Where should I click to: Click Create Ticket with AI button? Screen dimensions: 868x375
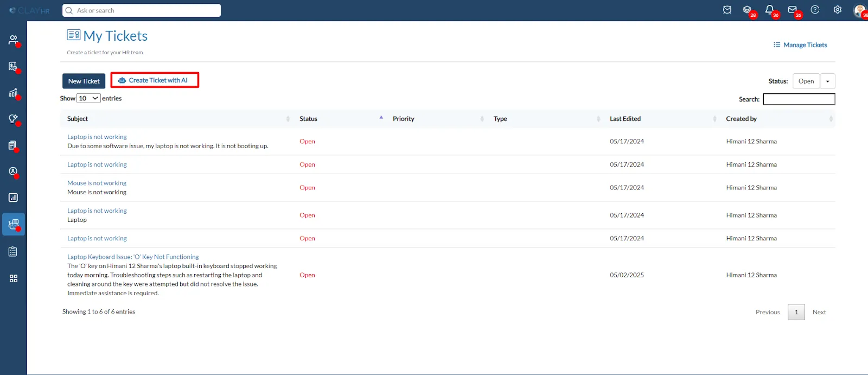click(x=155, y=80)
